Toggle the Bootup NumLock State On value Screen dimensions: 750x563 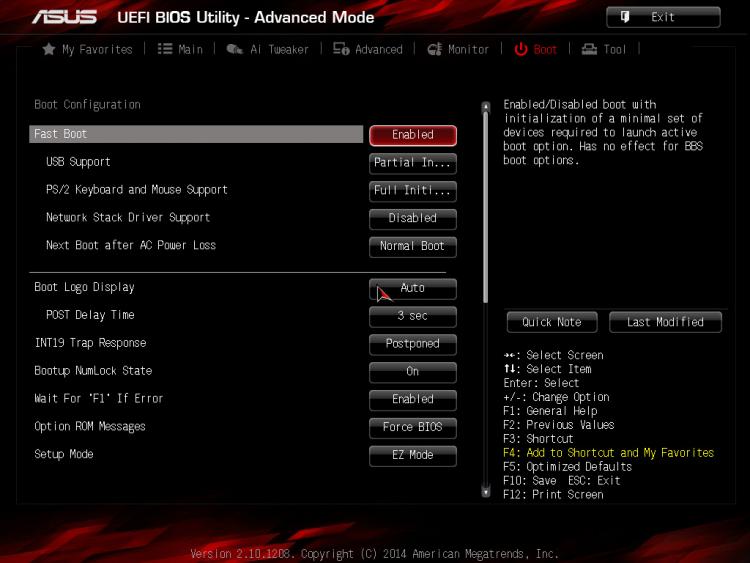pos(413,372)
